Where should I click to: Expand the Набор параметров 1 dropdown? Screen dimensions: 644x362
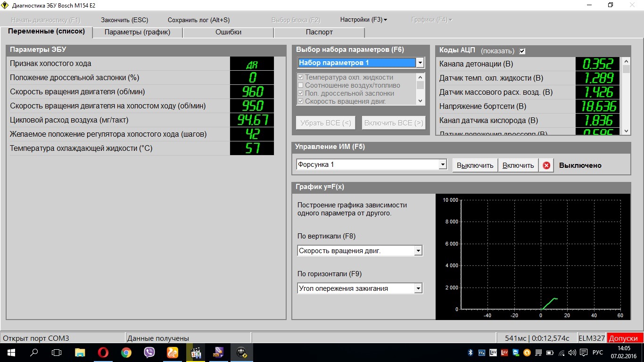point(420,63)
